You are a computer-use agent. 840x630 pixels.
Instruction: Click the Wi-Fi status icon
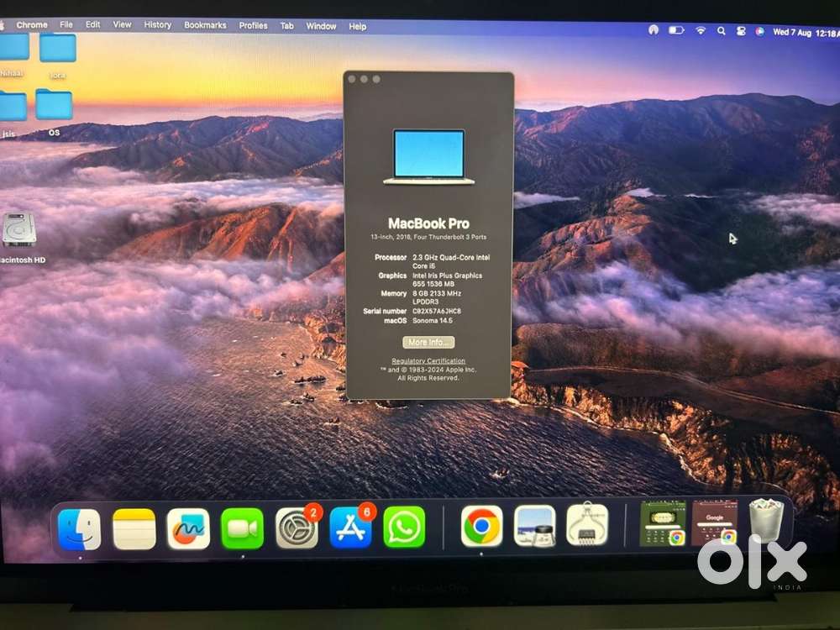click(701, 30)
